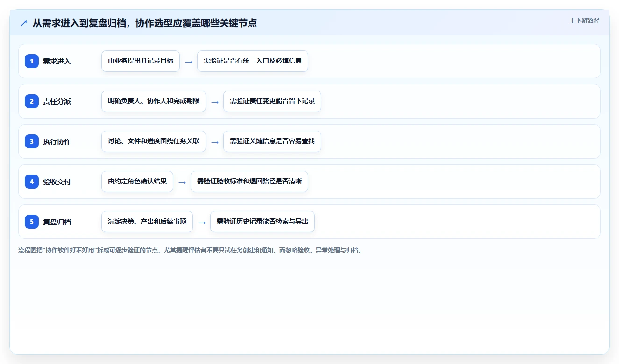Click the 责任分派 step label

click(57, 101)
